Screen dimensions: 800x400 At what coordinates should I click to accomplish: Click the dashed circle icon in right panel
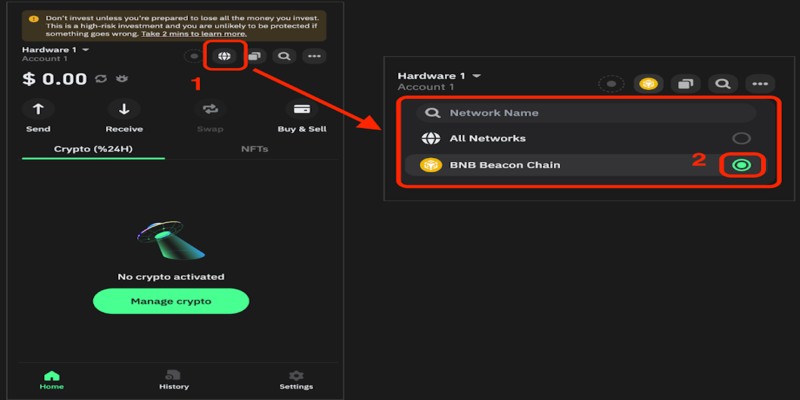[x=611, y=84]
